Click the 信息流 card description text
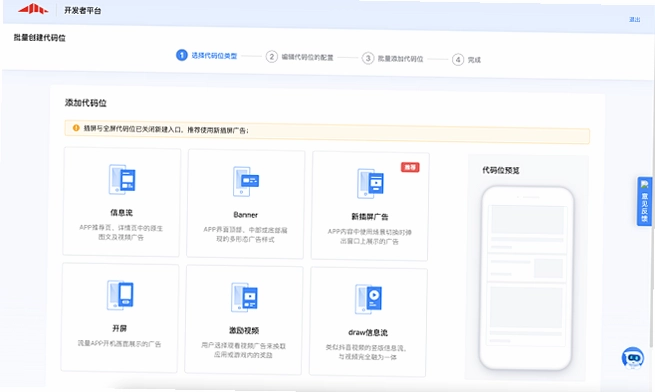Image resolution: width=655 pixels, height=392 pixels. coord(121,233)
